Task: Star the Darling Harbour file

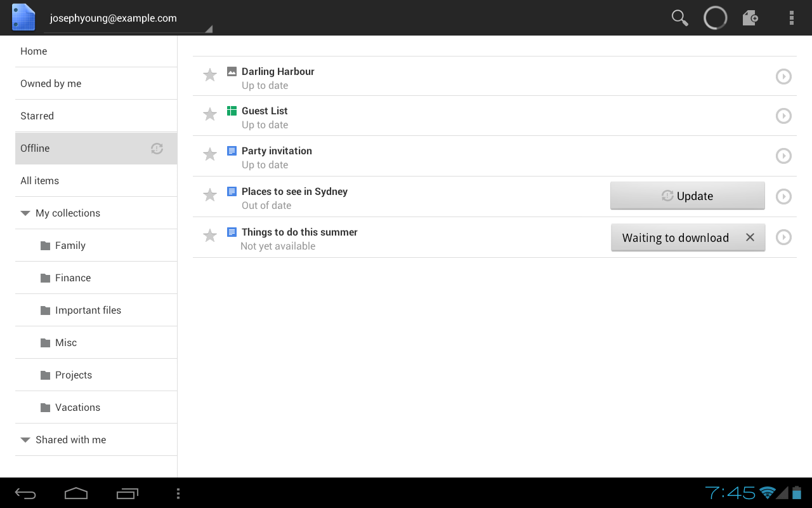Action: 210,74
